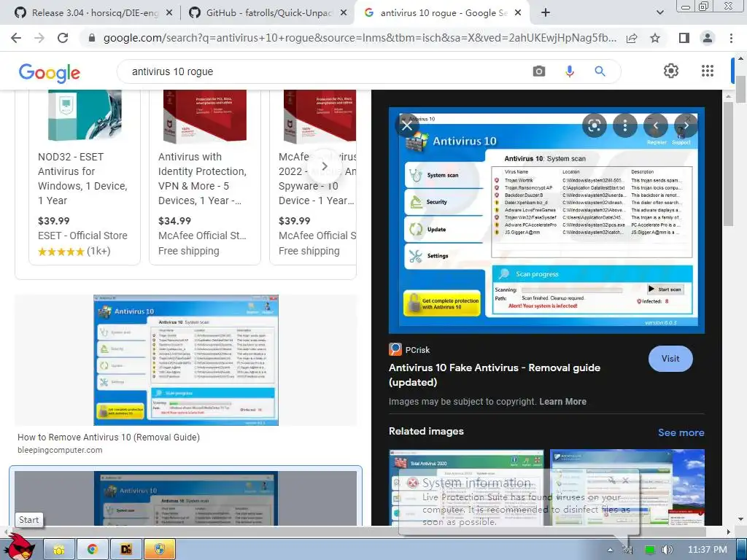Open Antivirus 10 Fake Antivirus removal guide title
747x560 pixels.
tap(495, 375)
